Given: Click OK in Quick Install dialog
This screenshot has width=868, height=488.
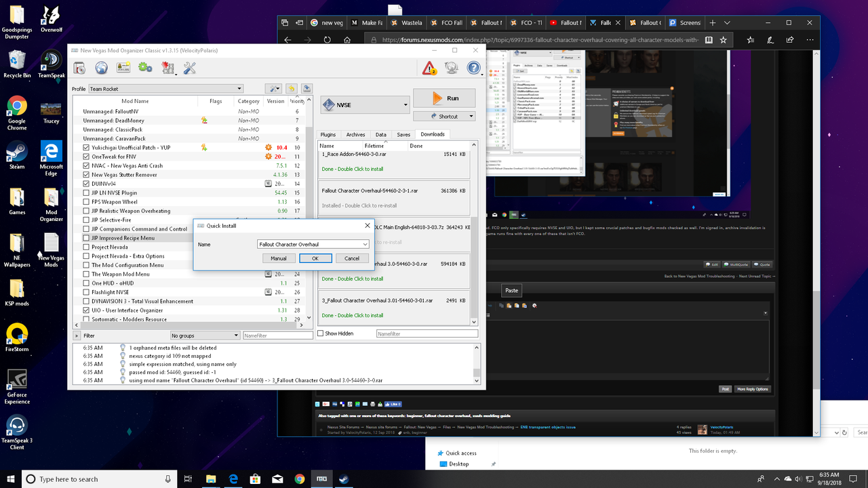Looking at the screenshot, I should pyautogui.click(x=315, y=258).
